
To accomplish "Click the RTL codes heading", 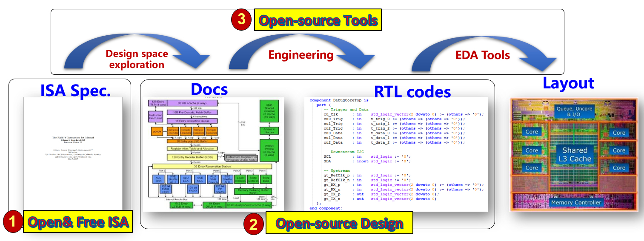I will [x=412, y=91].
